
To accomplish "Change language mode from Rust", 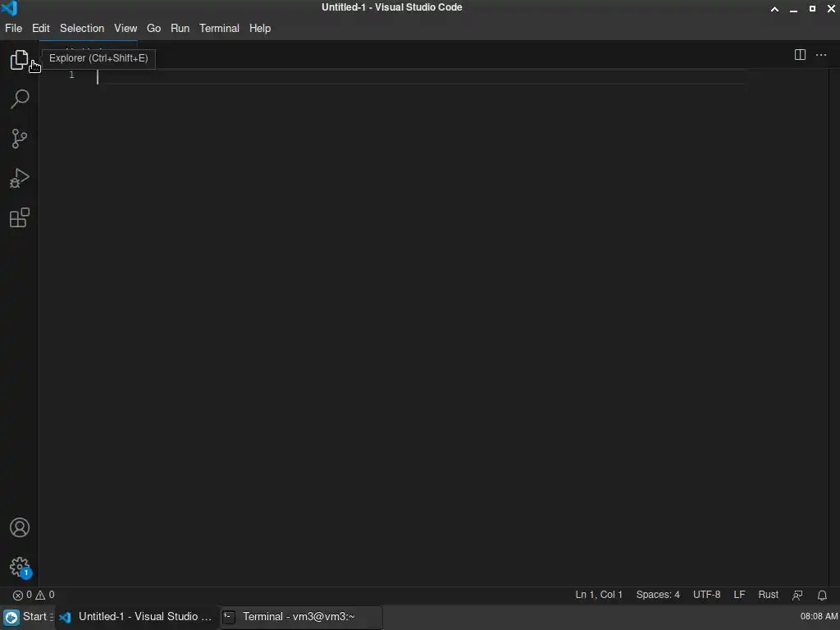I will 768,596.
